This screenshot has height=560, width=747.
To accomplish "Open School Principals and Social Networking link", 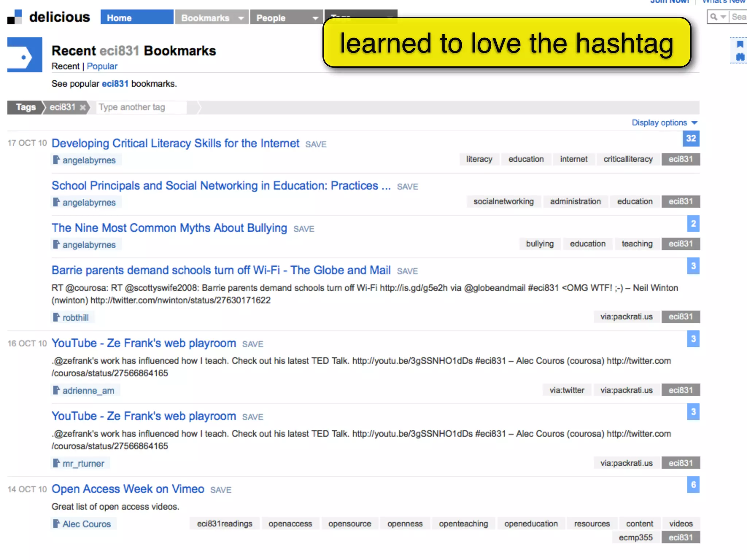I will [221, 186].
